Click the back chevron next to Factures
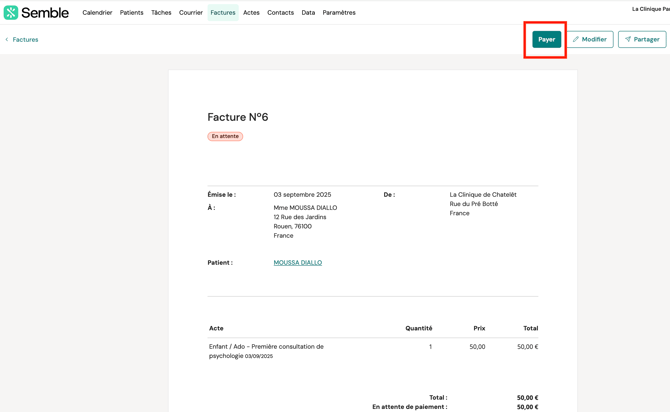 click(x=7, y=40)
